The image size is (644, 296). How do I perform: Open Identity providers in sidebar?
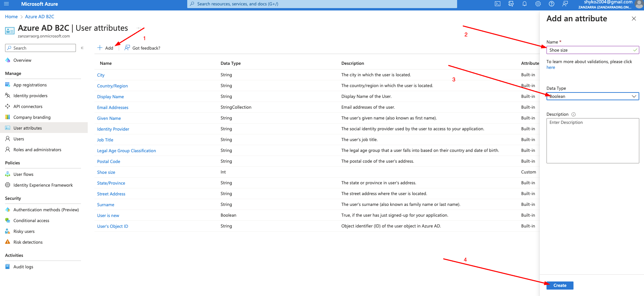(30, 96)
